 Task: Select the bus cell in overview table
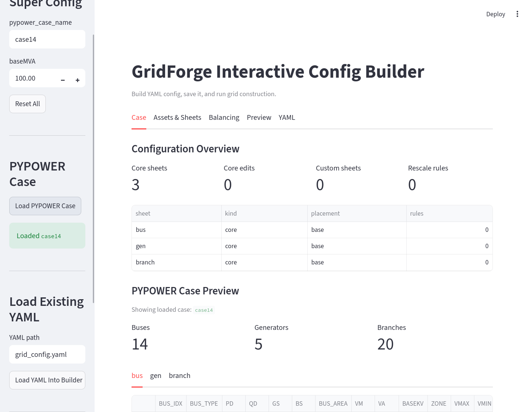pos(177,230)
